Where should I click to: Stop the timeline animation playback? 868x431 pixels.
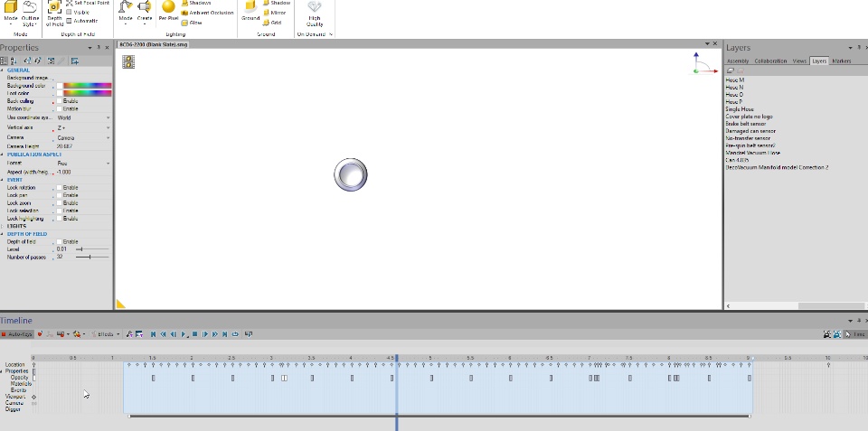pyautogui.click(x=195, y=334)
